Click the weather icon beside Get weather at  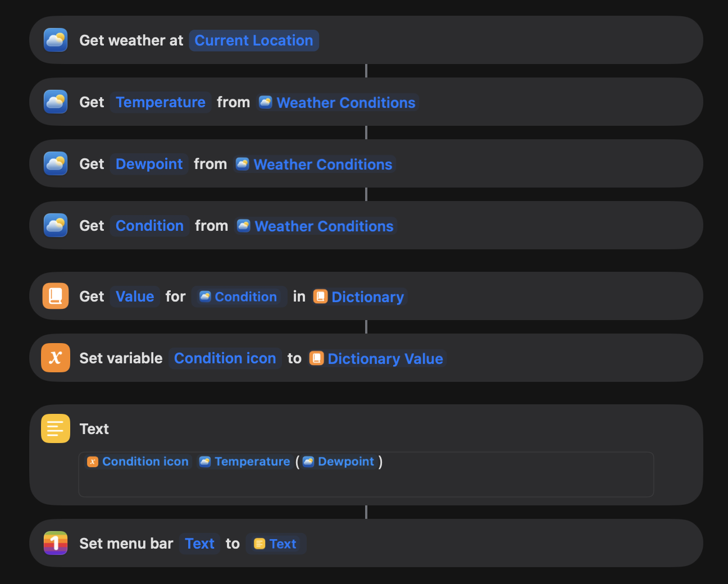pyautogui.click(x=56, y=40)
